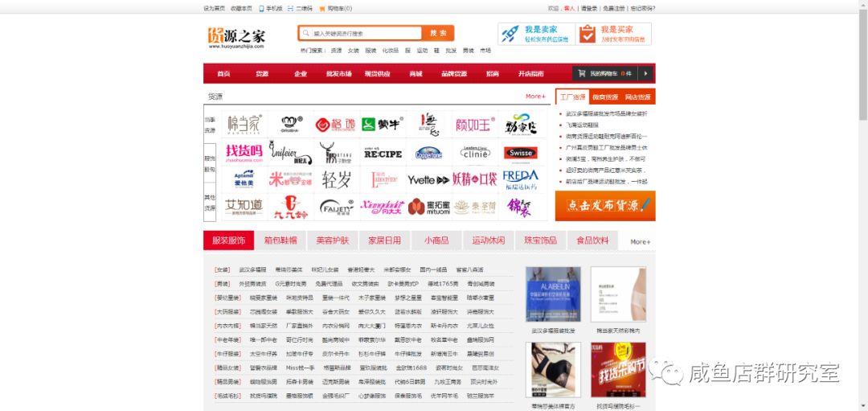Select the 小商品 category tab
This screenshot has width=868, height=411.
[436, 240]
